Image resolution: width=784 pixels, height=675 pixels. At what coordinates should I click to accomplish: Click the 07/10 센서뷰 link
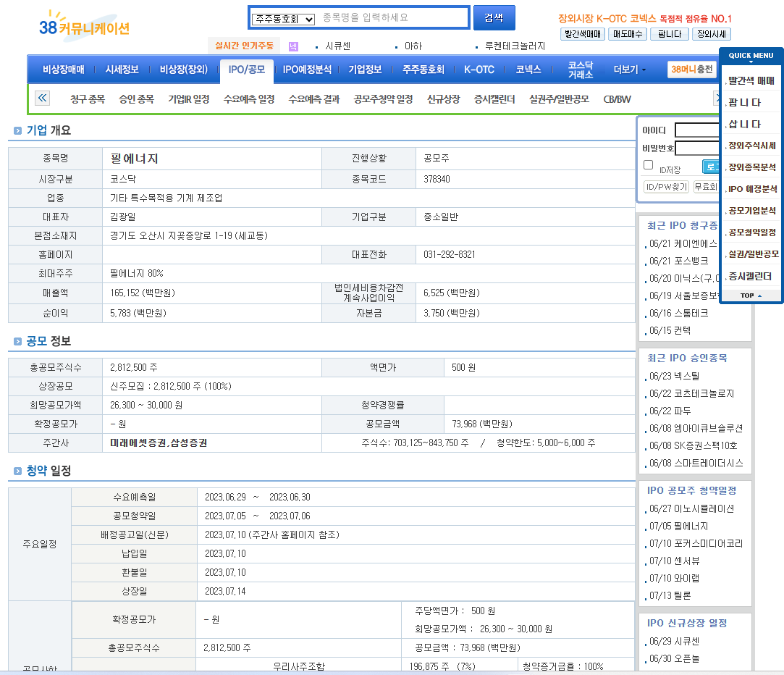click(674, 561)
